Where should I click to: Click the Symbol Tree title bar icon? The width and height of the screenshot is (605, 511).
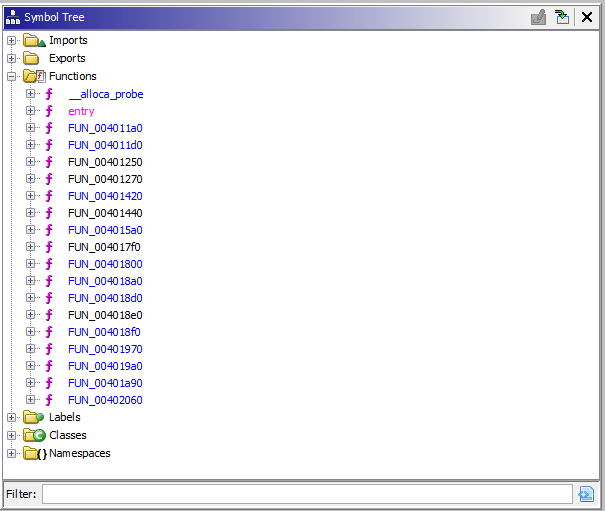(13, 17)
